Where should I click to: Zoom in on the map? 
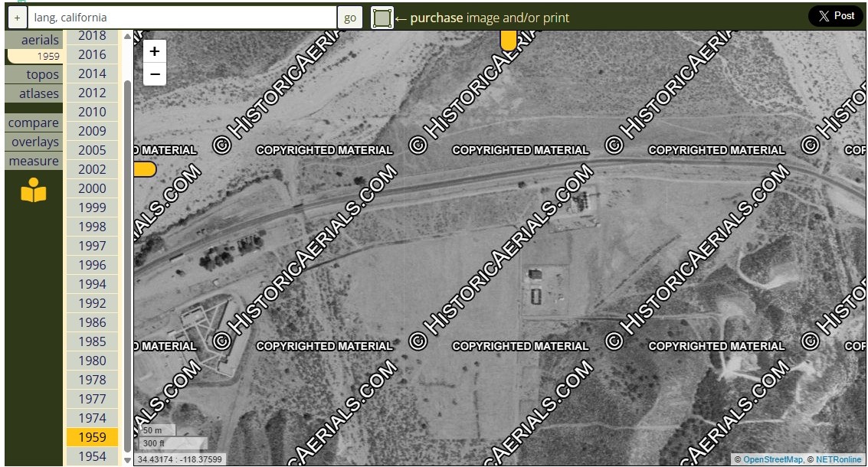155,52
